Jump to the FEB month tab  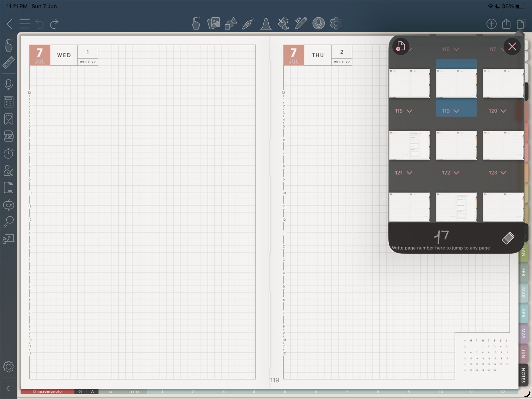[x=523, y=272]
